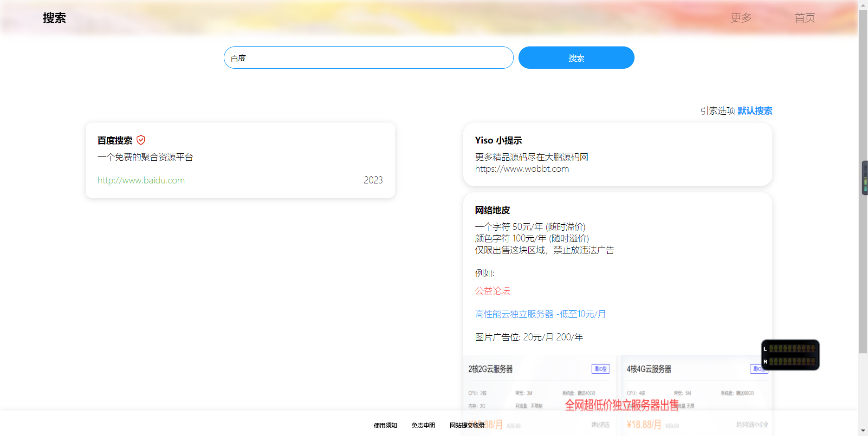Click inside the search input containing 百度
This screenshot has height=436, width=868.
(x=368, y=58)
